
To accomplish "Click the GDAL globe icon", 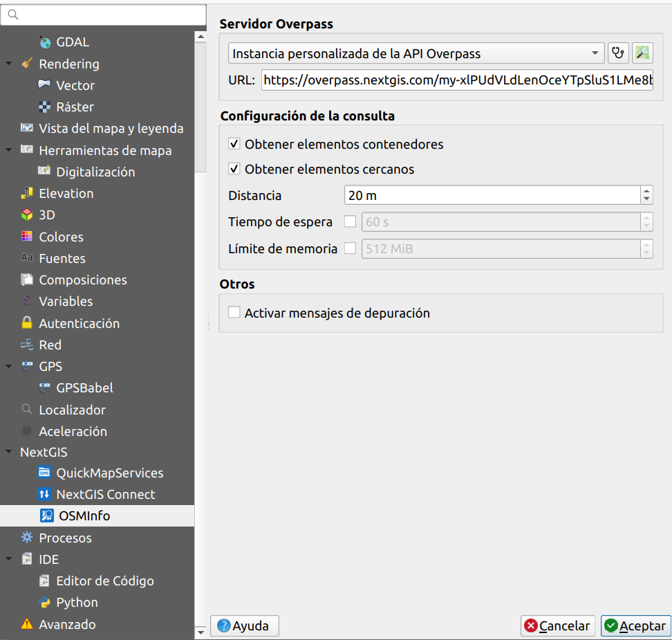I will (45, 42).
